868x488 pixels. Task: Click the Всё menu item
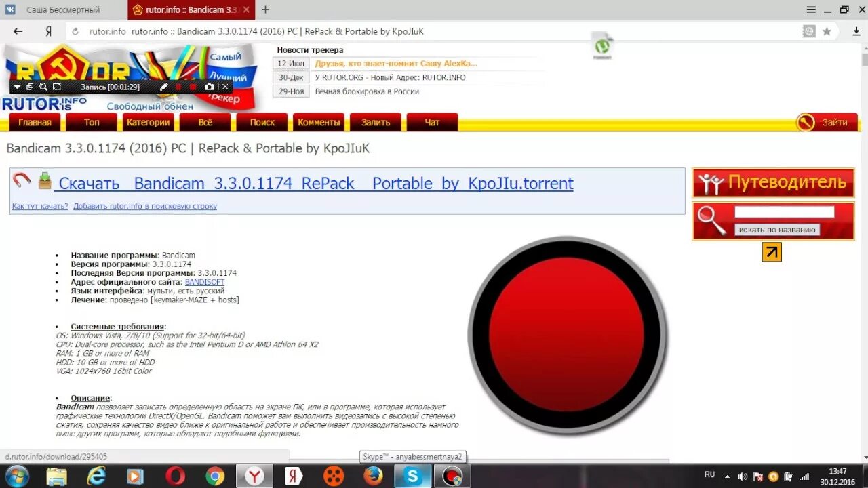coord(205,123)
